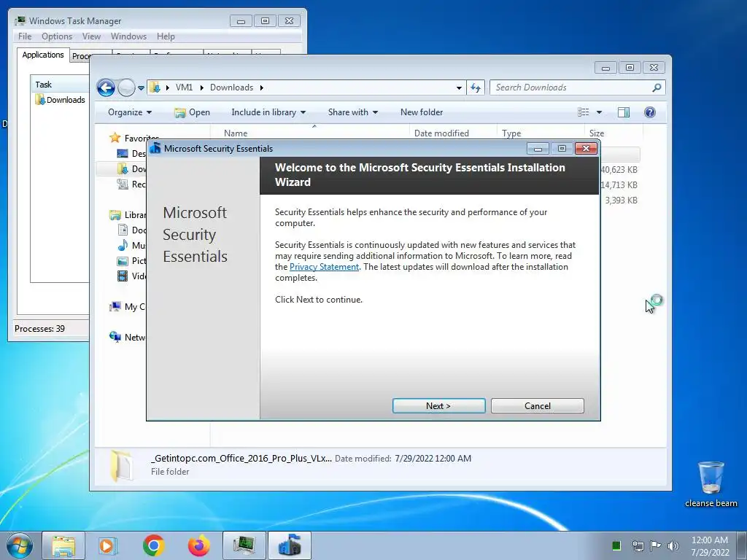747x560 pixels.
Task: Switch to Task Manager Applications tab
Action: point(43,55)
